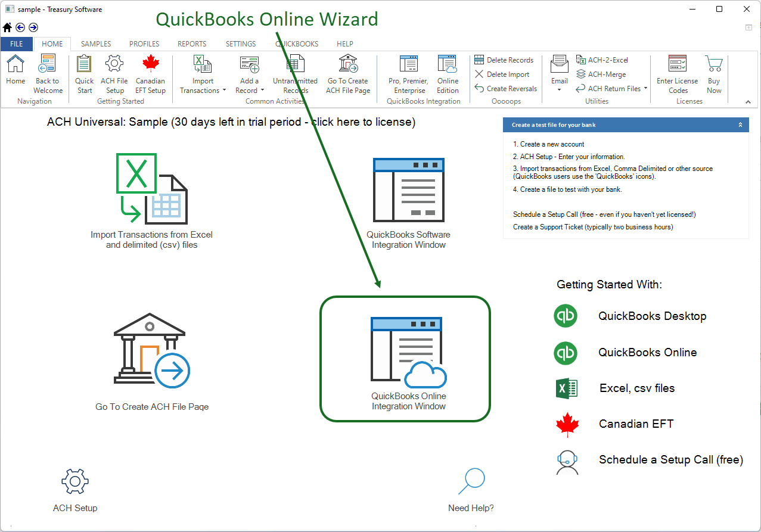This screenshot has height=532, width=761.
Task: Switch to the SETTINGS tab
Action: 241,44
